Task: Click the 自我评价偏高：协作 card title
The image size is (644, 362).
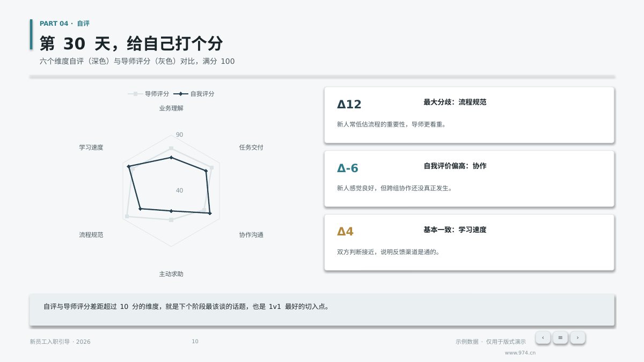Action: click(x=455, y=166)
